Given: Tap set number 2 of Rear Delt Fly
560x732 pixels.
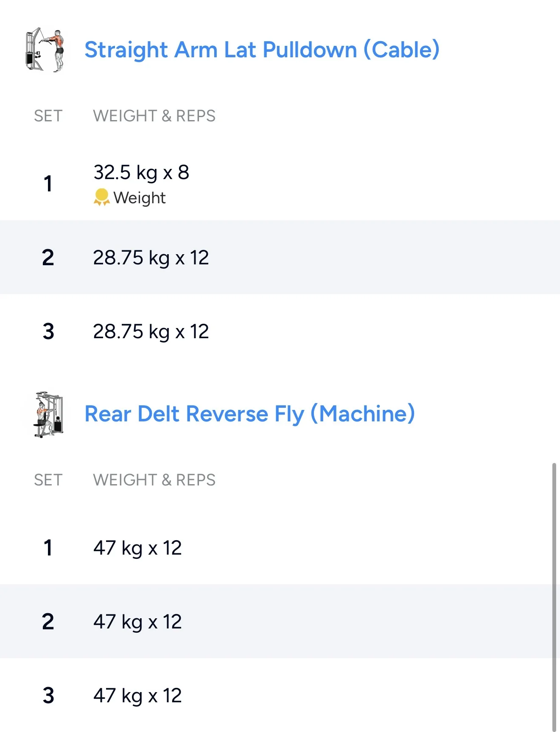Looking at the screenshot, I should click(48, 622).
